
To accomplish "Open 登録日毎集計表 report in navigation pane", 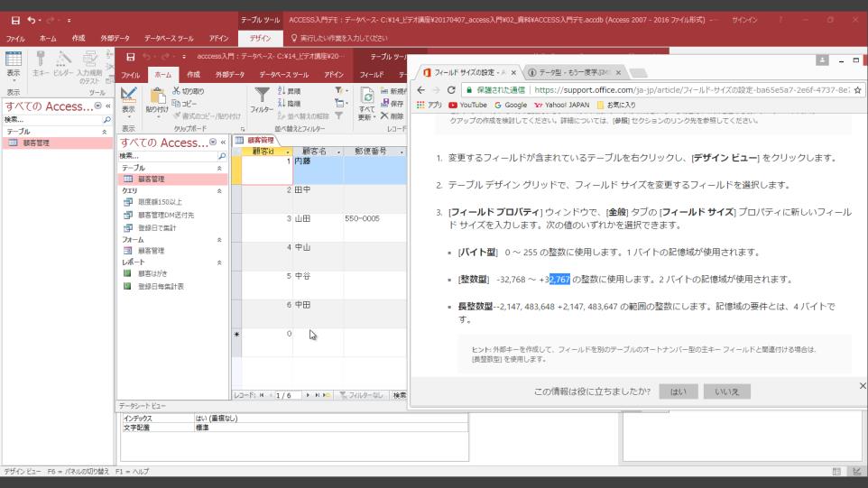I will pyautogui.click(x=154, y=286).
